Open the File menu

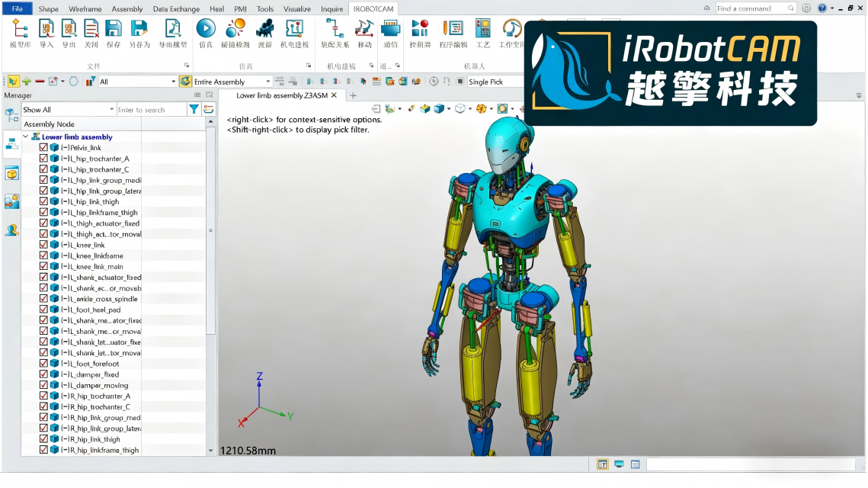click(18, 8)
